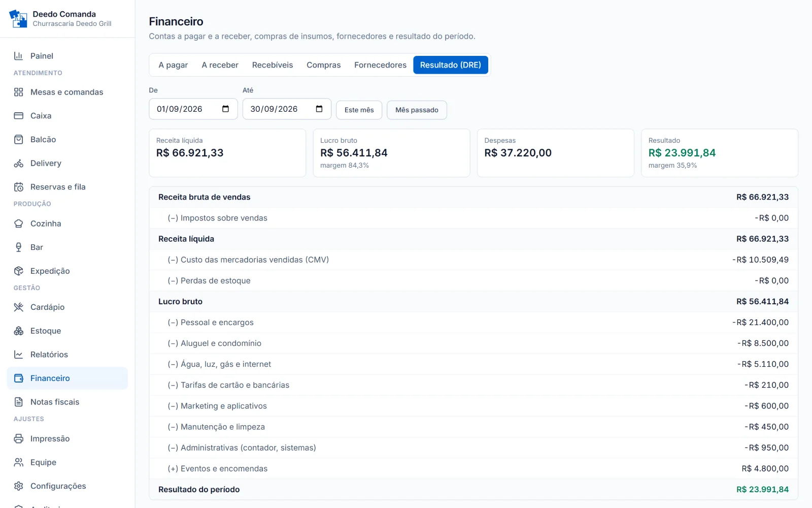Click the Até date field 30/09/2026
Image resolution: width=812 pixels, height=508 pixels.
[x=287, y=109]
